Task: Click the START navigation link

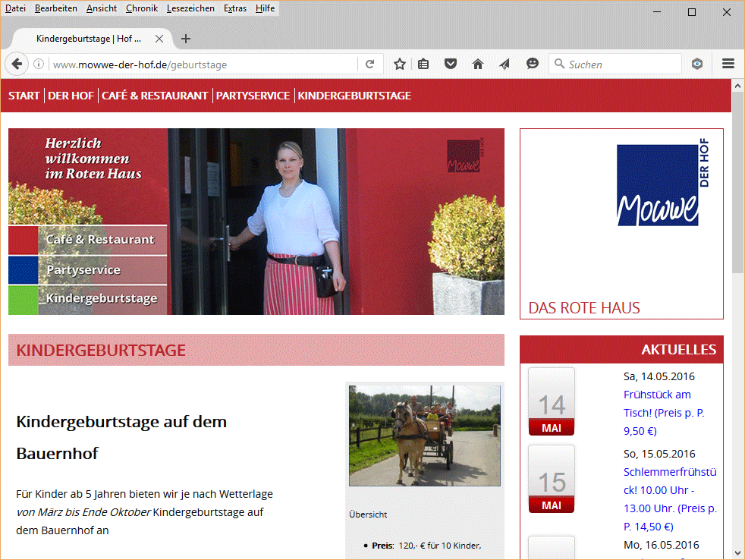Action: pyautogui.click(x=24, y=96)
